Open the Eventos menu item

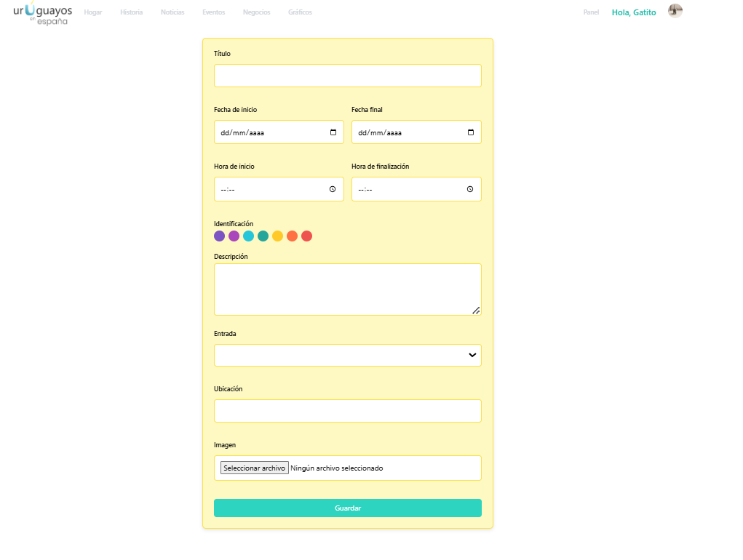[213, 12]
